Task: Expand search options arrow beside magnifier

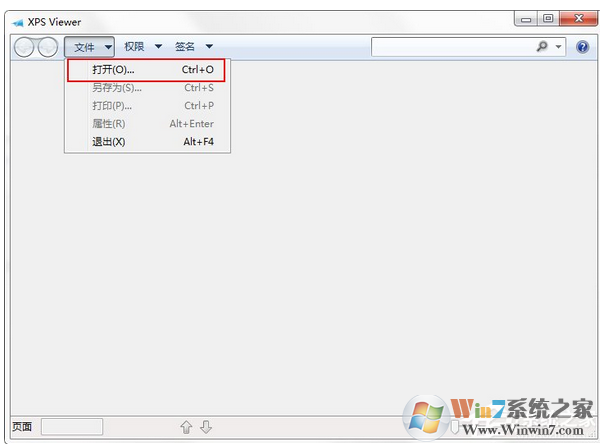Action: click(558, 47)
